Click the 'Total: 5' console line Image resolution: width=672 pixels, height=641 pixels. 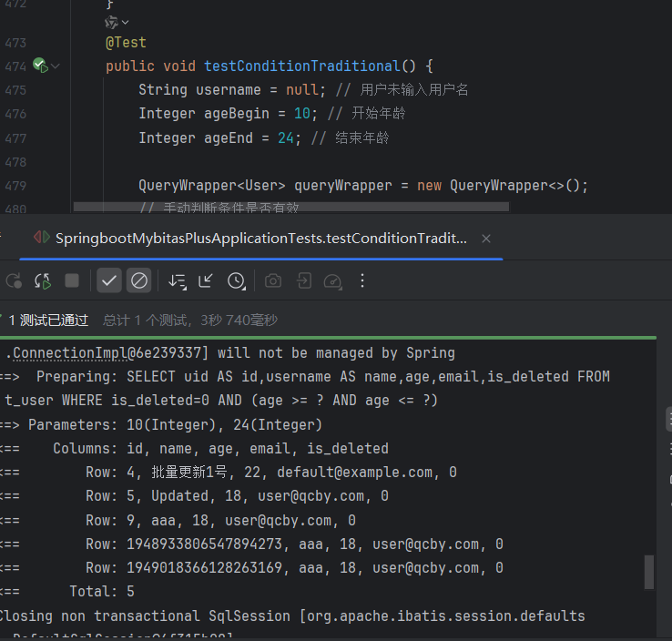pyautogui.click(x=67, y=591)
